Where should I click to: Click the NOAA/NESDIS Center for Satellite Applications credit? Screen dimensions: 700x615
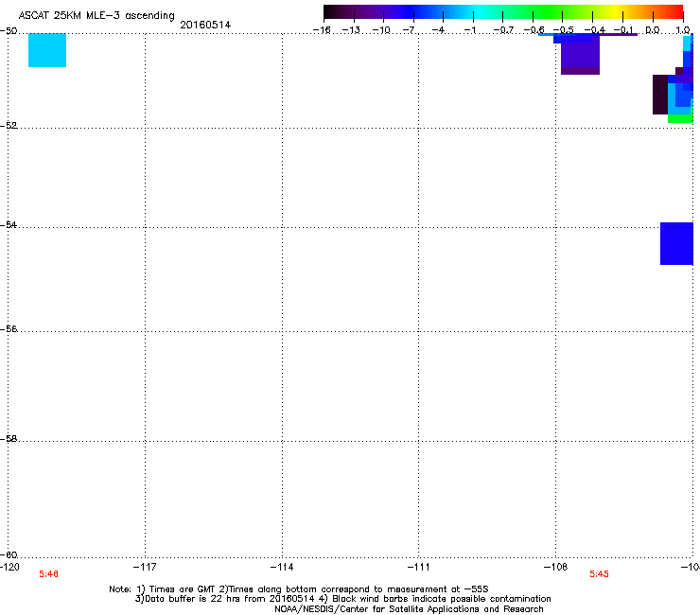coord(409,609)
